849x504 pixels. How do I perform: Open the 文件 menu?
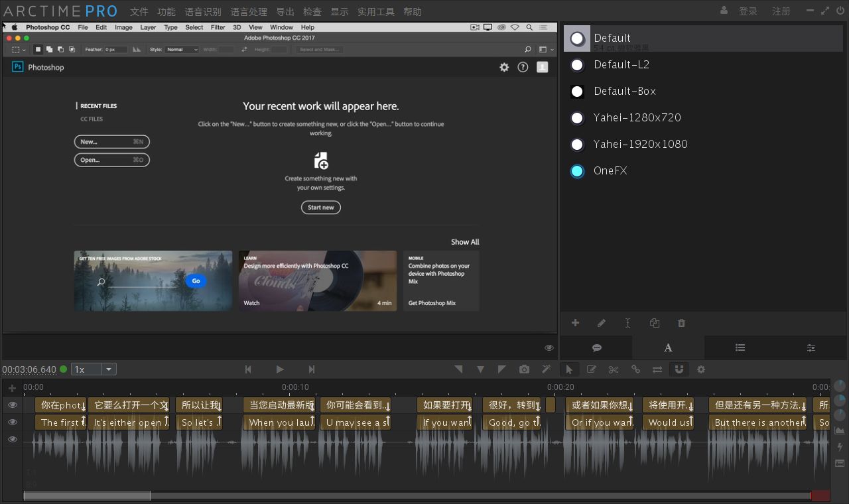point(139,12)
